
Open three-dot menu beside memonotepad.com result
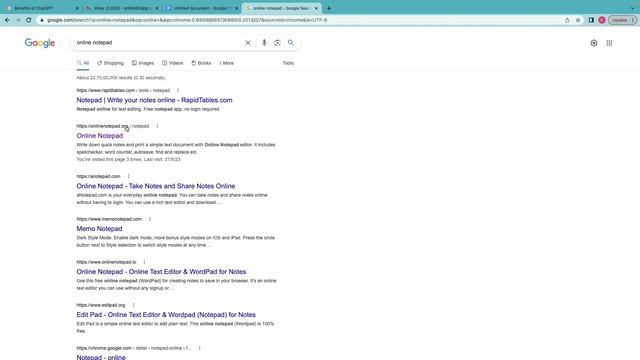(x=150, y=219)
